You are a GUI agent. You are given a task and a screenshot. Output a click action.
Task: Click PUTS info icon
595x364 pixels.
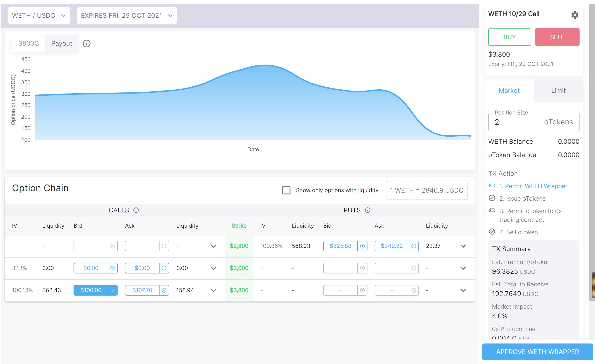pos(367,210)
